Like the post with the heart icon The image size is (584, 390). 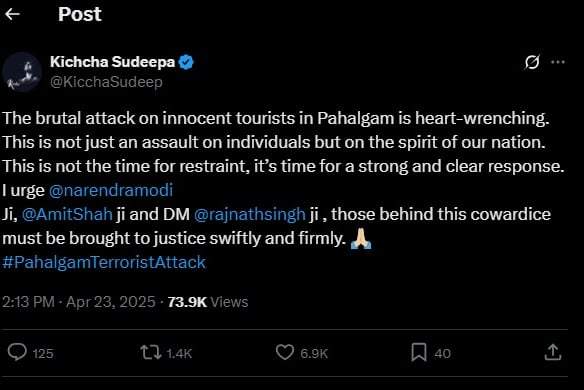[285, 352]
